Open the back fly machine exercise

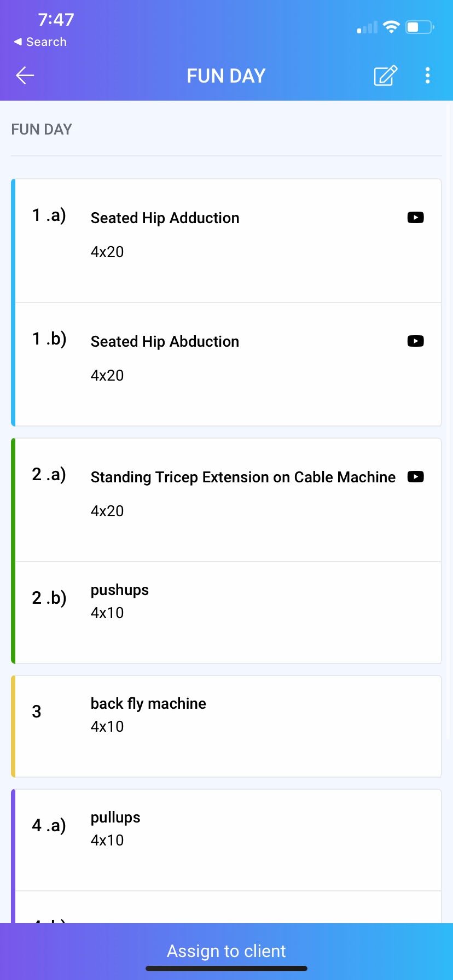click(228, 726)
